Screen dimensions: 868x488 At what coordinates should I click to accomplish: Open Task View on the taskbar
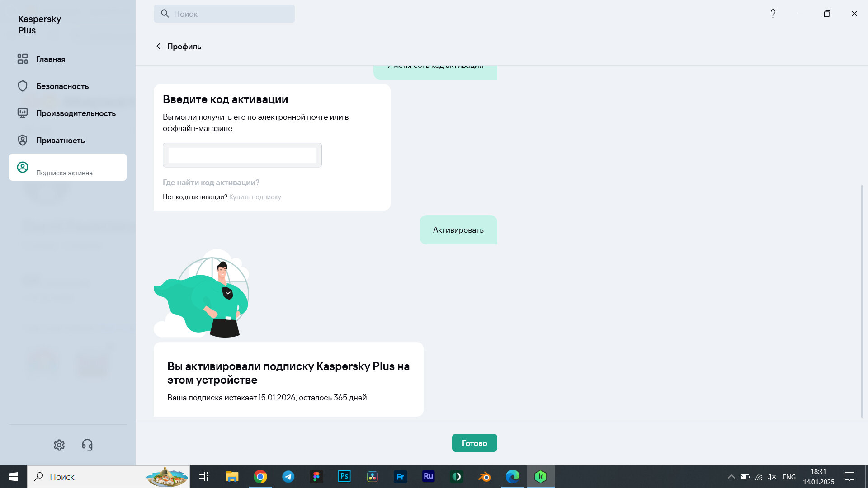[x=203, y=477]
